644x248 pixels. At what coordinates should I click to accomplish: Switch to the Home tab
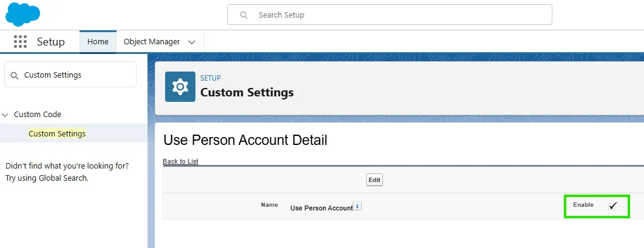[x=98, y=42]
